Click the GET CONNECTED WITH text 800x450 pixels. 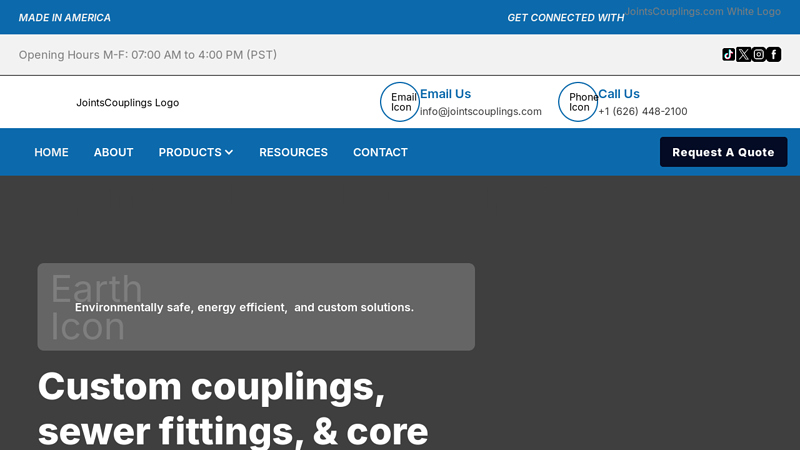pyautogui.click(x=566, y=17)
